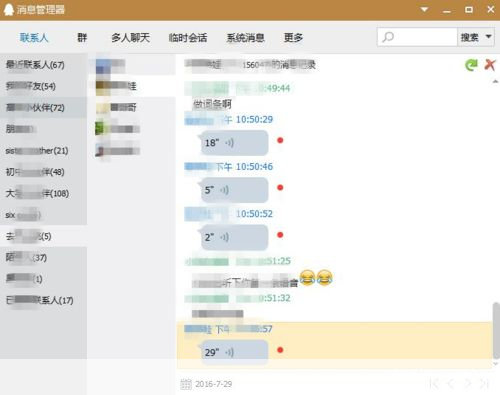500x395 pixels.
Task: Click the 搜索 button
Action: click(x=469, y=37)
